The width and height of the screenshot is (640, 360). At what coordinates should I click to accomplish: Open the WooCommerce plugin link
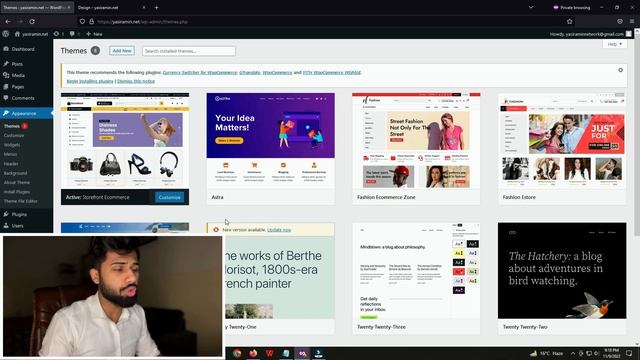point(277,73)
